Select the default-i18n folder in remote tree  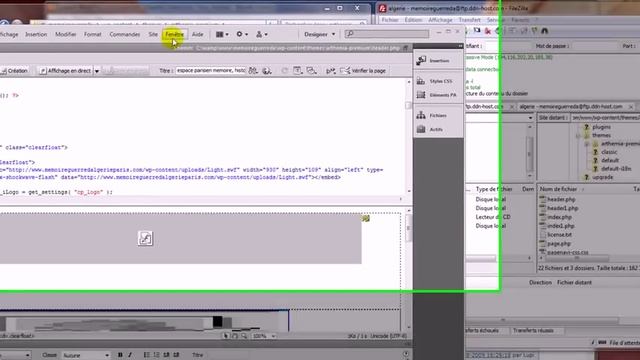616,169
